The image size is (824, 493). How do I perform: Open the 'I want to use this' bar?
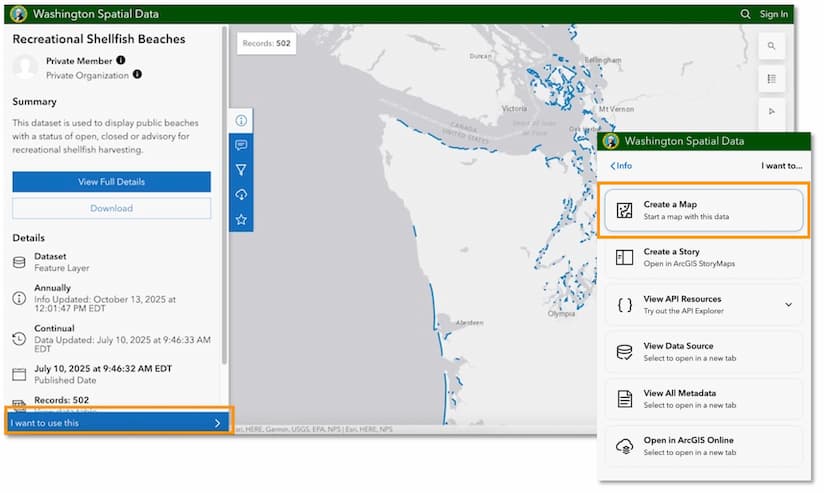tap(118, 423)
